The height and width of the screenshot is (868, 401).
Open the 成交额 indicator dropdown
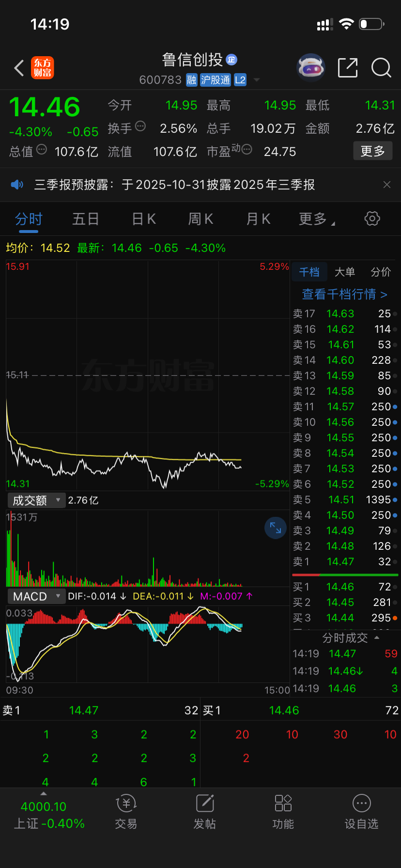(36, 500)
